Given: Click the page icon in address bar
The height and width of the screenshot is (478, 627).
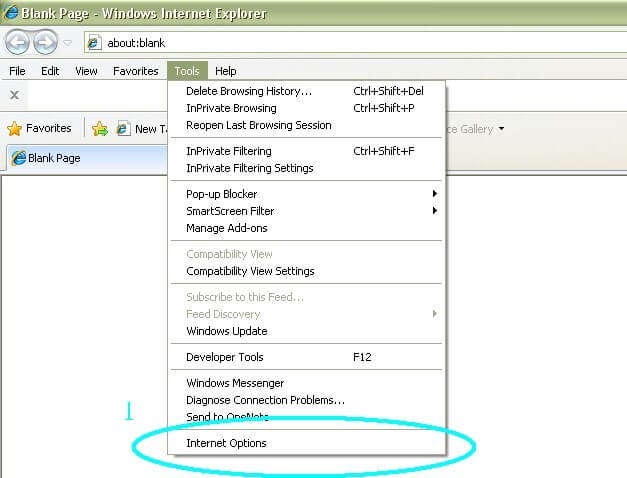Looking at the screenshot, I should (94, 42).
